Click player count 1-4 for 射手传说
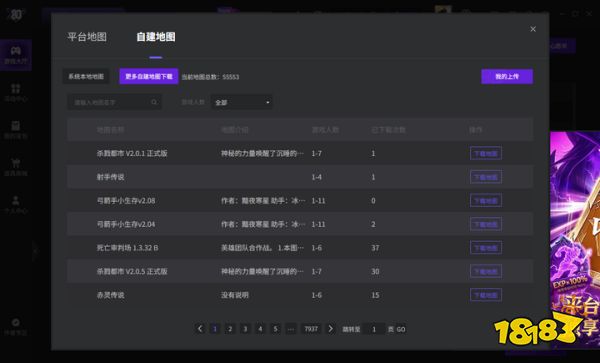 tap(316, 177)
